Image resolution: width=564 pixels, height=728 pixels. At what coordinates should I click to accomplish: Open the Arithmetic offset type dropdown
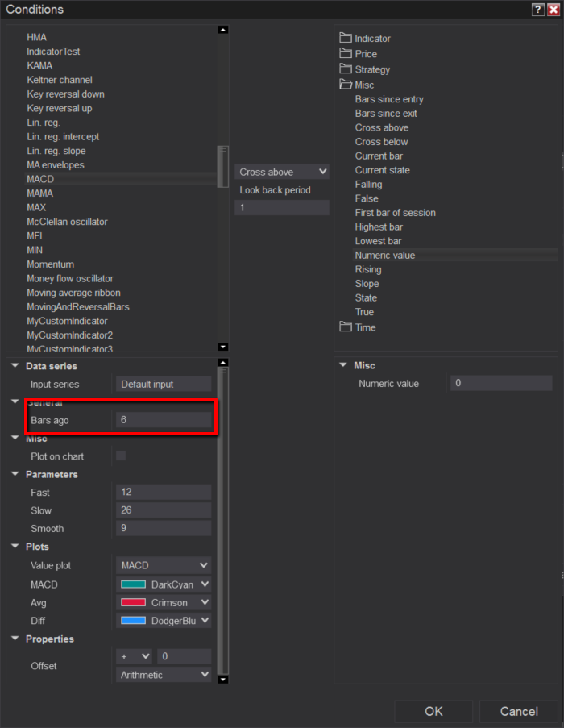pyautogui.click(x=164, y=675)
